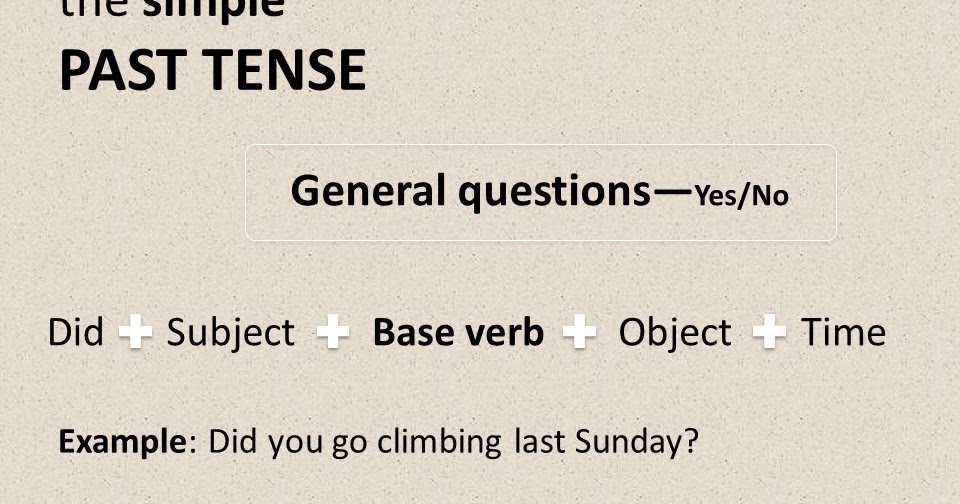Screen dimensions: 960x504
Task: Click the plus sign before Time
Action: 769,331
